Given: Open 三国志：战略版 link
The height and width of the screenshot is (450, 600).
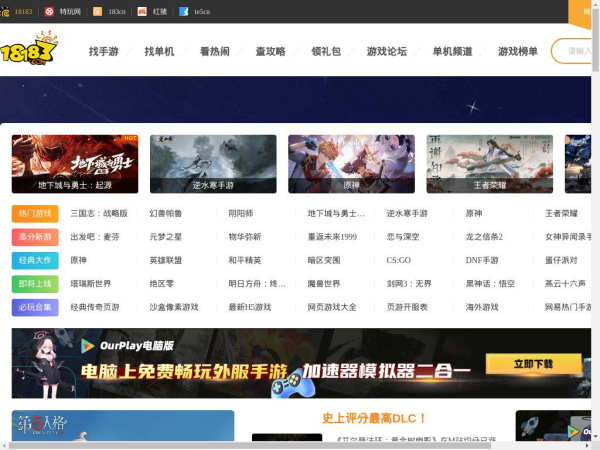Looking at the screenshot, I should click(99, 214).
